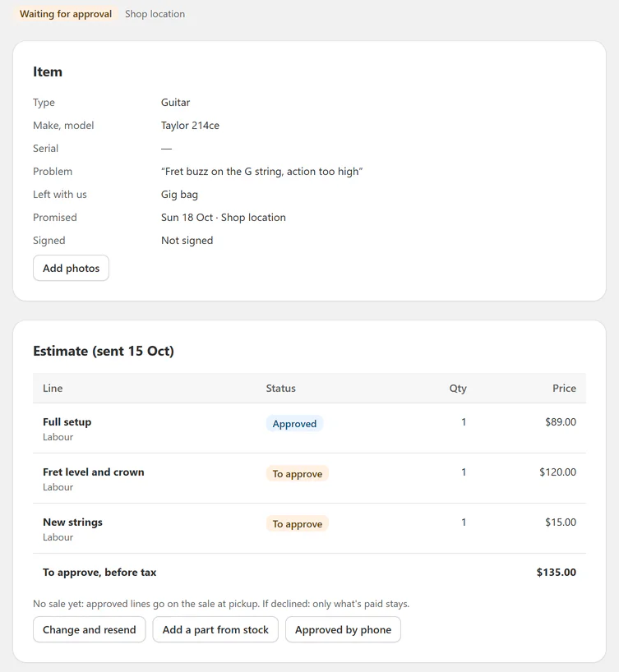Screen dimensions: 619x672
Task: Click the $15.00 price
Action: [x=561, y=522]
